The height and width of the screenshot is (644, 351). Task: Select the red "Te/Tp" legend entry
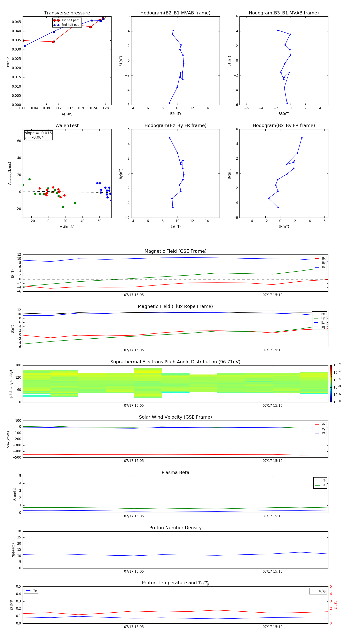pyautogui.click(x=318, y=591)
